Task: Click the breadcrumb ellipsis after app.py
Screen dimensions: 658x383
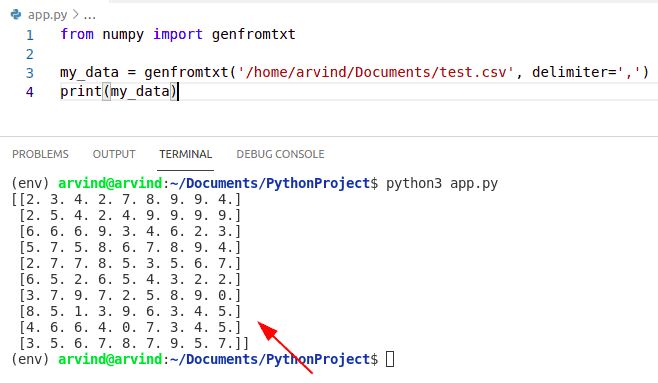Action: 90,16
